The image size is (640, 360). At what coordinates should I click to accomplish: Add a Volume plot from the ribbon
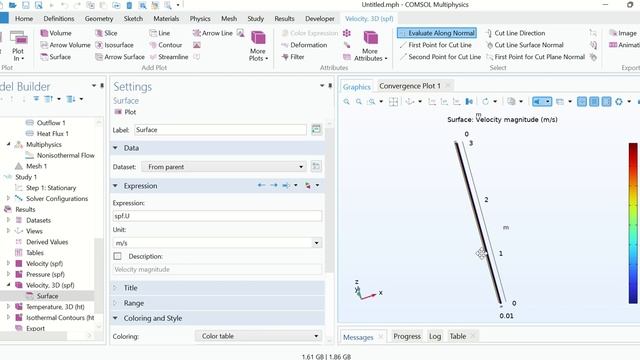(56, 33)
